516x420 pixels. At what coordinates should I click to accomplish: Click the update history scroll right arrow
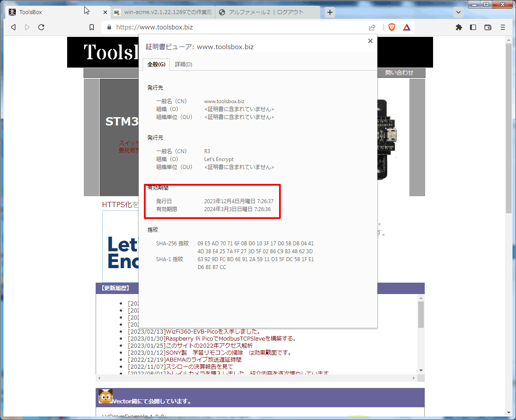(x=414, y=378)
